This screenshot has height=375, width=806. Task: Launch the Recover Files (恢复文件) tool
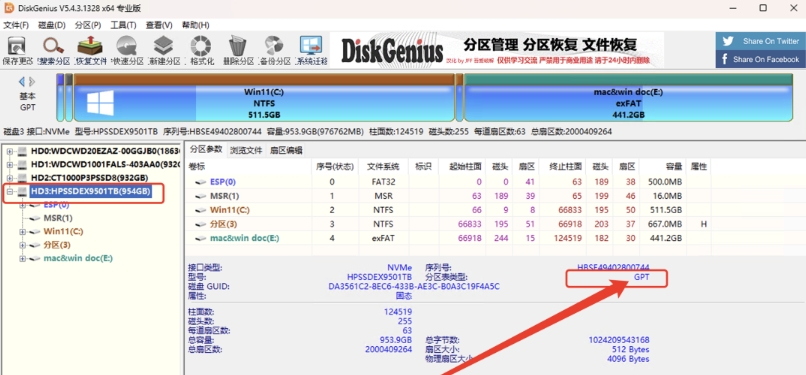click(x=91, y=50)
